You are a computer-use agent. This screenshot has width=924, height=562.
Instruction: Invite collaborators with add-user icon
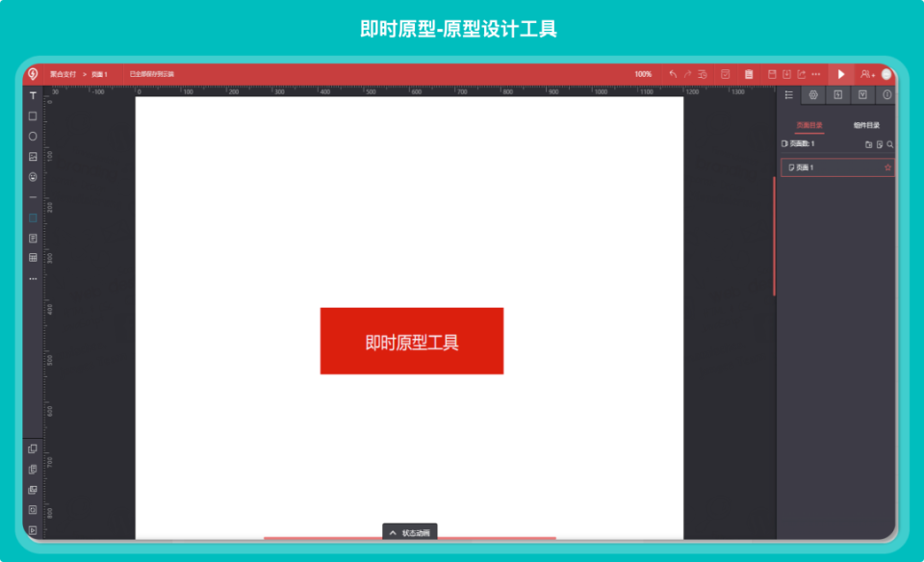[x=867, y=74]
